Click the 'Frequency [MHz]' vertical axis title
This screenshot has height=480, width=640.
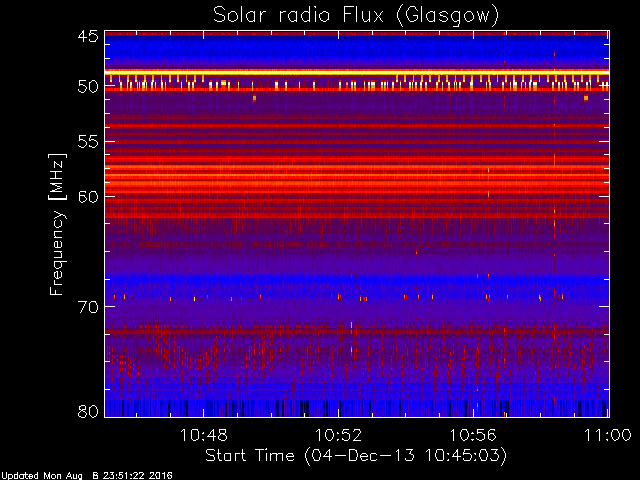click(x=57, y=224)
